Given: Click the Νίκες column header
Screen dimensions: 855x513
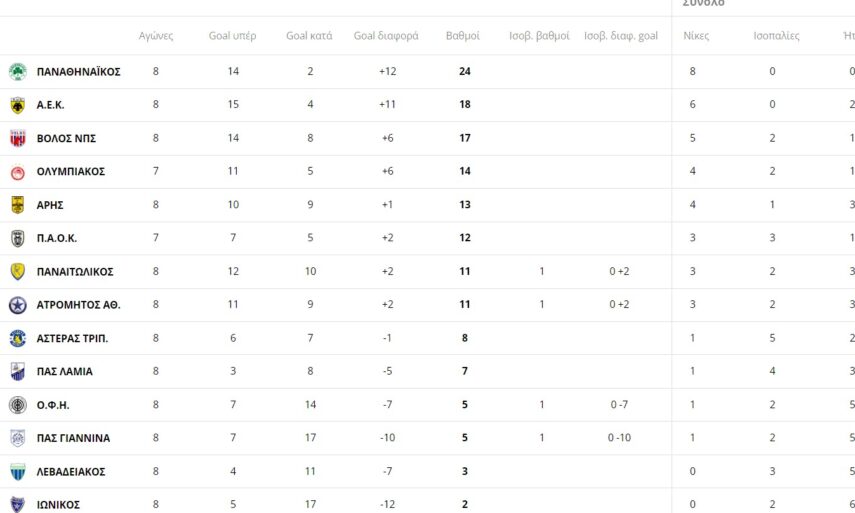Looking at the screenshot, I should (x=696, y=36).
